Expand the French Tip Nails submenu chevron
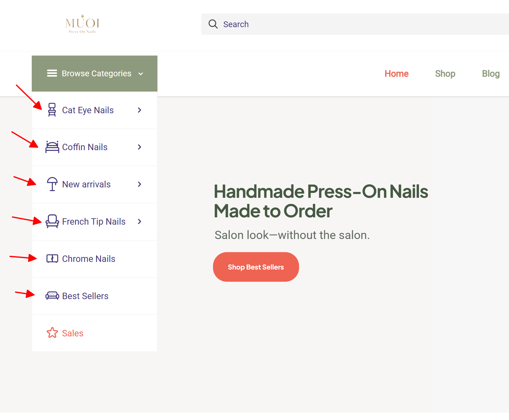The width and height of the screenshot is (509, 420). (139, 222)
